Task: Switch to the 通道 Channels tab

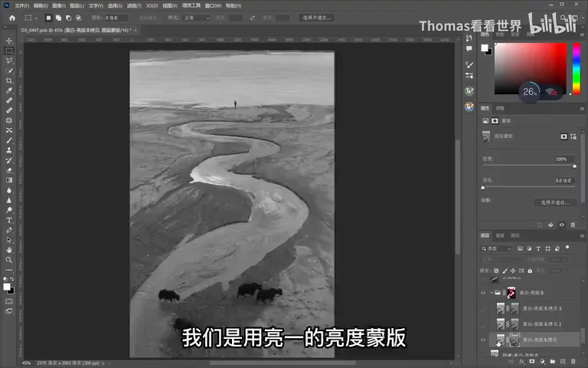Action: [500, 235]
